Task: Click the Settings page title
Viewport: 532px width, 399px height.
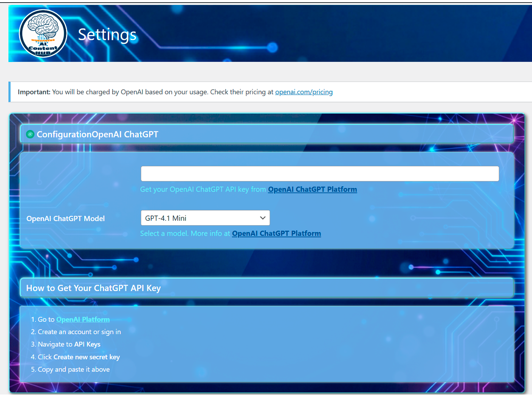Action: pyautogui.click(x=107, y=35)
